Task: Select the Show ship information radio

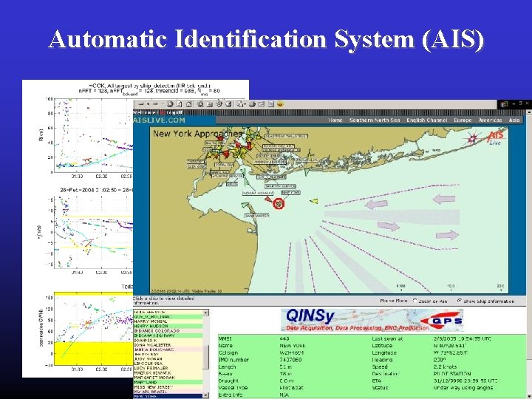Action: pyautogui.click(x=460, y=301)
